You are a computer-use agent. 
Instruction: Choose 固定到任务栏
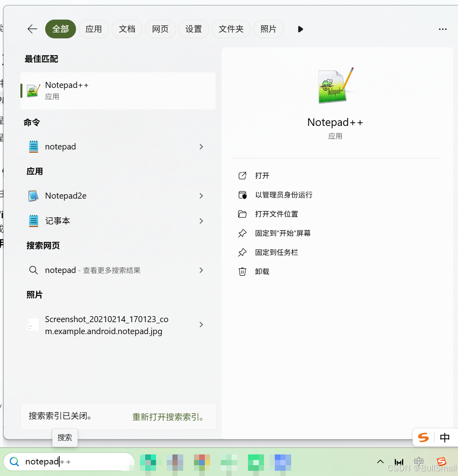[276, 252]
